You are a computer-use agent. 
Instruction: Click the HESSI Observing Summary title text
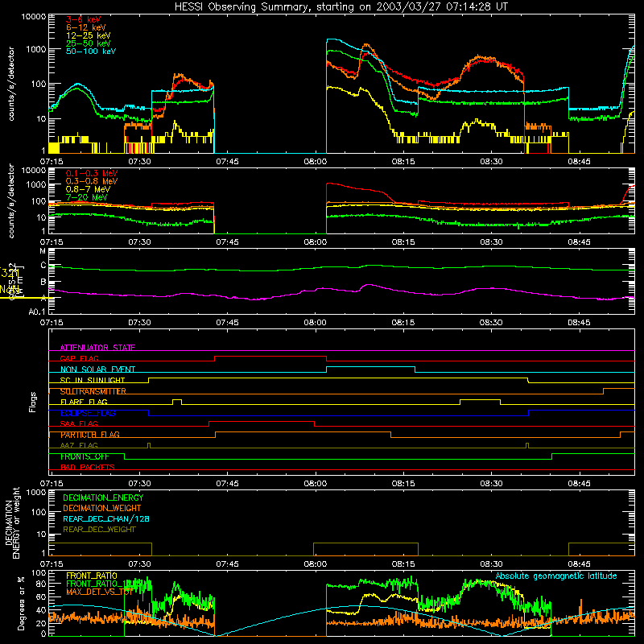[x=341, y=6]
